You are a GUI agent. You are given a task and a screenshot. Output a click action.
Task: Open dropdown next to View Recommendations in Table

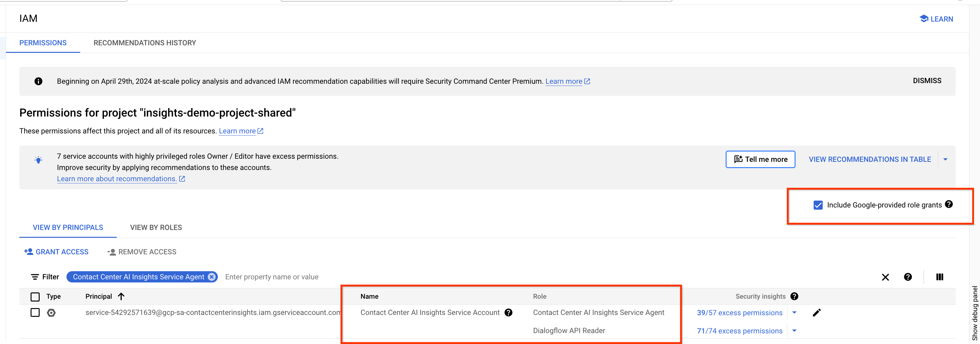(x=945, y=159)
